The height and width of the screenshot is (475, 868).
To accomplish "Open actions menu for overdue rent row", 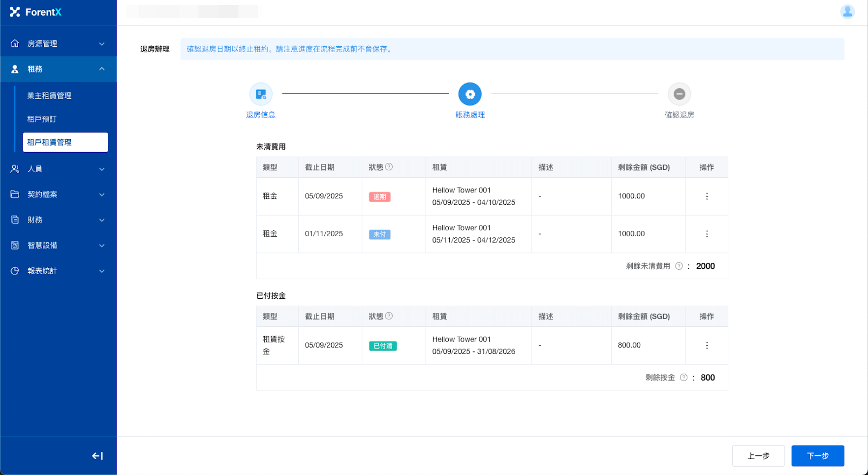I will [707, 196].
